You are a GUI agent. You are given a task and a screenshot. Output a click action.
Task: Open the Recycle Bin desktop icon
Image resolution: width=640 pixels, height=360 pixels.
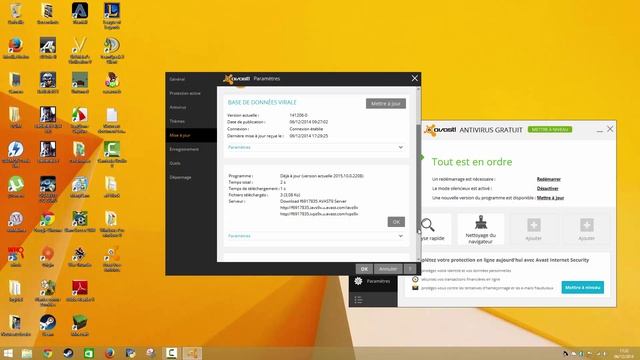(16, 13)
